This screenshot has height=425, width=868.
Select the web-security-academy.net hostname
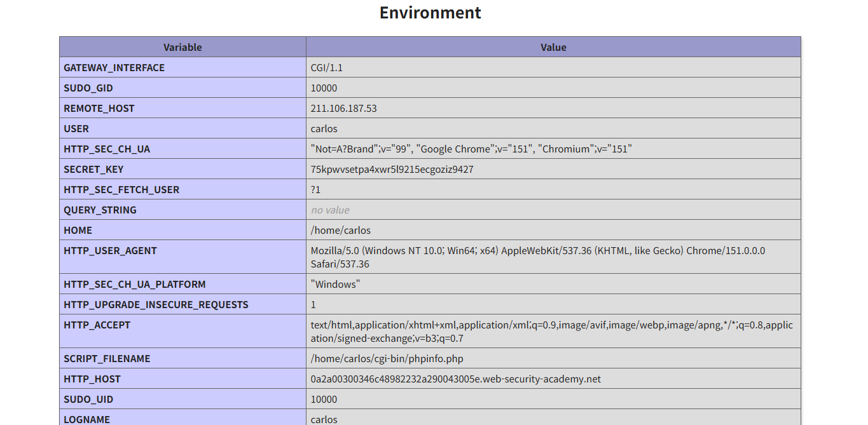pos(456,379)
